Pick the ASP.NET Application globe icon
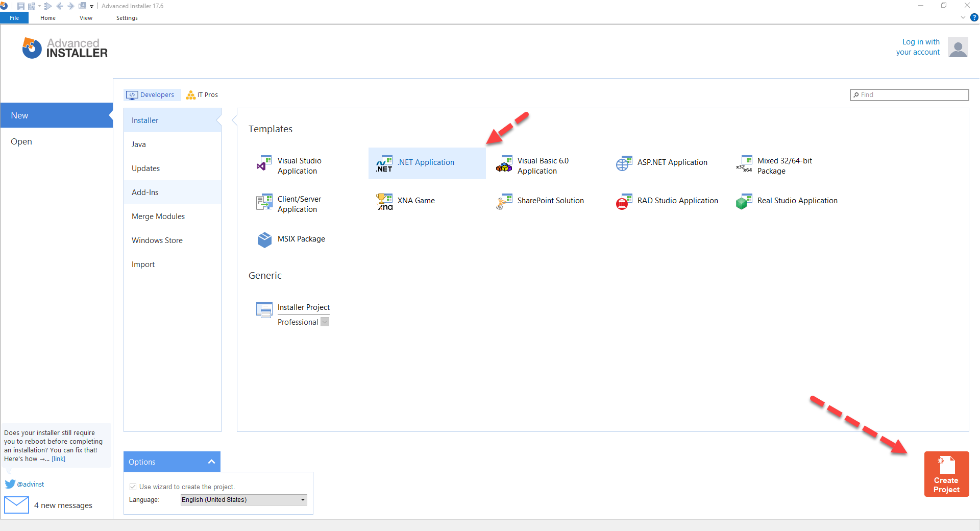Screen dimensions: 980x531 point(624,163)
